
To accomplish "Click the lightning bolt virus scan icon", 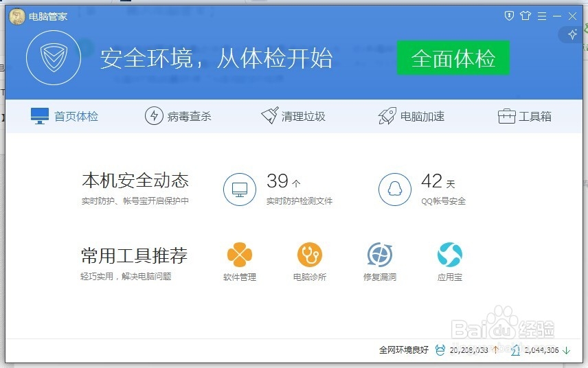I will (x=154, y=116).
